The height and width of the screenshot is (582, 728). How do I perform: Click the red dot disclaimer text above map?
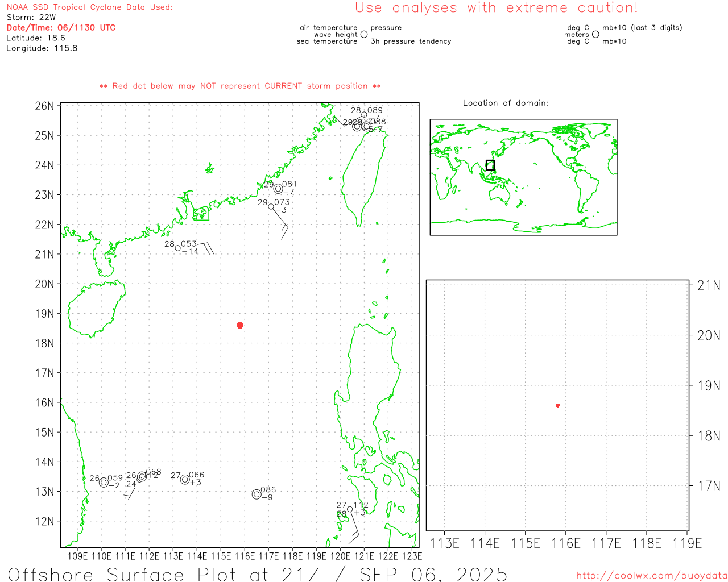240,86
